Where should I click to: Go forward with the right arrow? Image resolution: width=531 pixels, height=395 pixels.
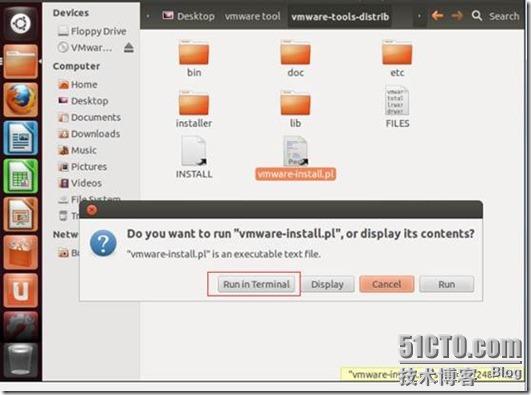(456, 16)
